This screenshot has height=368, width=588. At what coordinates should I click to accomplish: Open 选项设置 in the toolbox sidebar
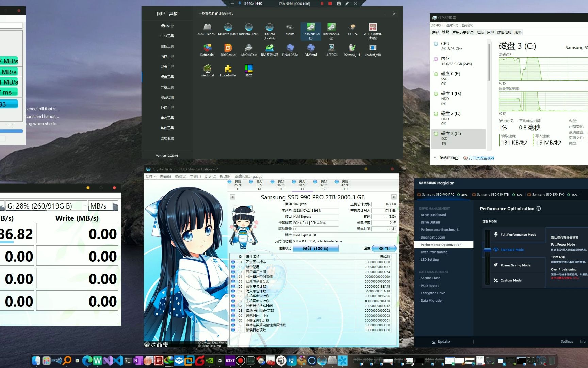pyautogui.click(x=167, y=138)
